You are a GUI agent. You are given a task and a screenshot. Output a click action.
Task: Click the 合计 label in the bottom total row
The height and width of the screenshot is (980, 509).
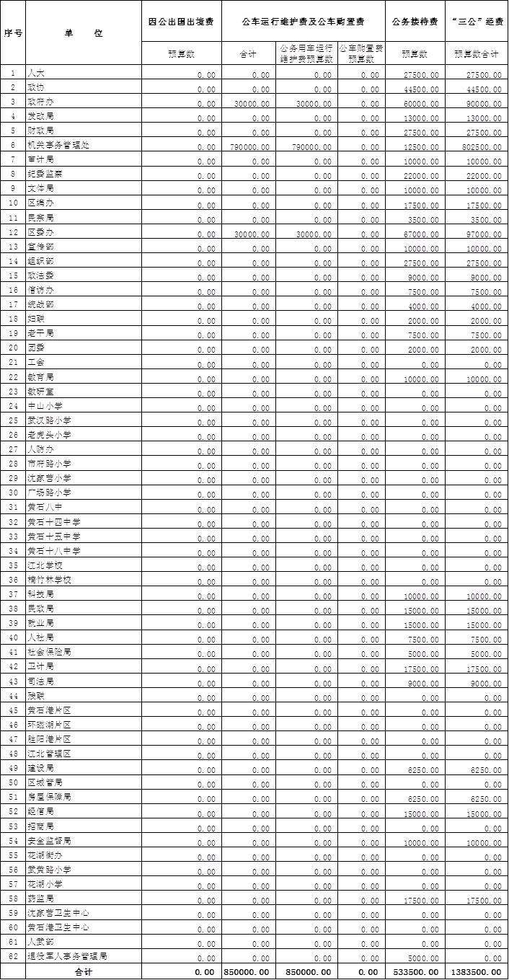(x=83, y=972)
